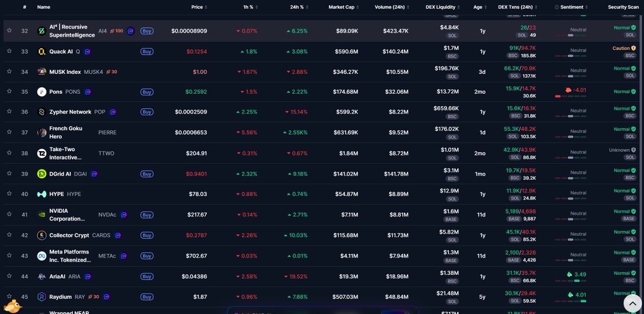This screenshot has height=314, width=644.
Task: Click the orange bird mascot icon
Action: click(12, 306)
